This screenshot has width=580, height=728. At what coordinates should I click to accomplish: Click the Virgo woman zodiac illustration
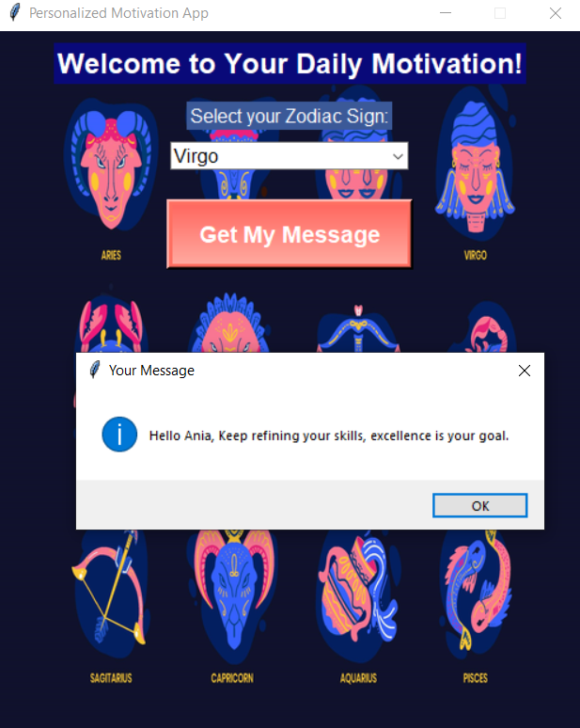[x=475, y=165]
